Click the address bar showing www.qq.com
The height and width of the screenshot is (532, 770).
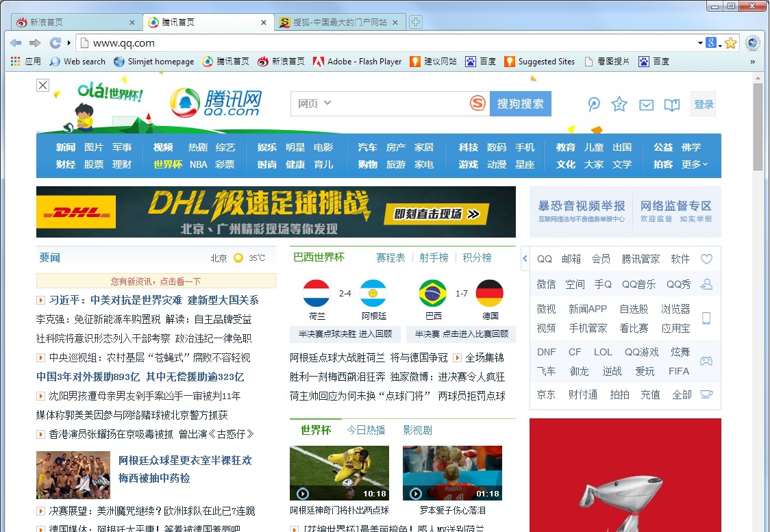click(383, 43)
